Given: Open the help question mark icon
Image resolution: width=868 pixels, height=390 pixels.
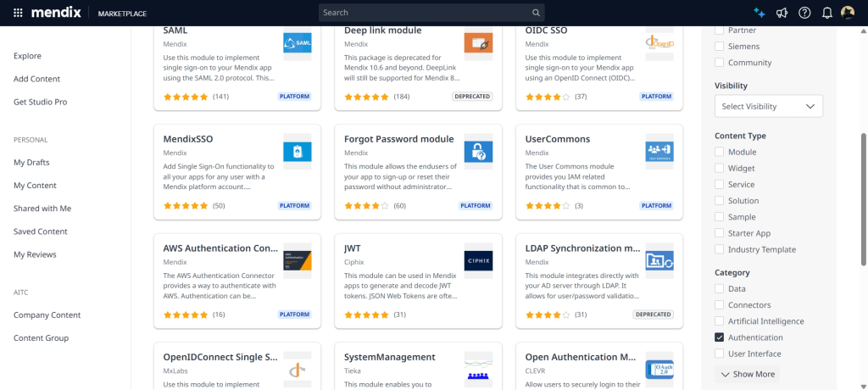Looking at the screenshot, I should (804, 13).
